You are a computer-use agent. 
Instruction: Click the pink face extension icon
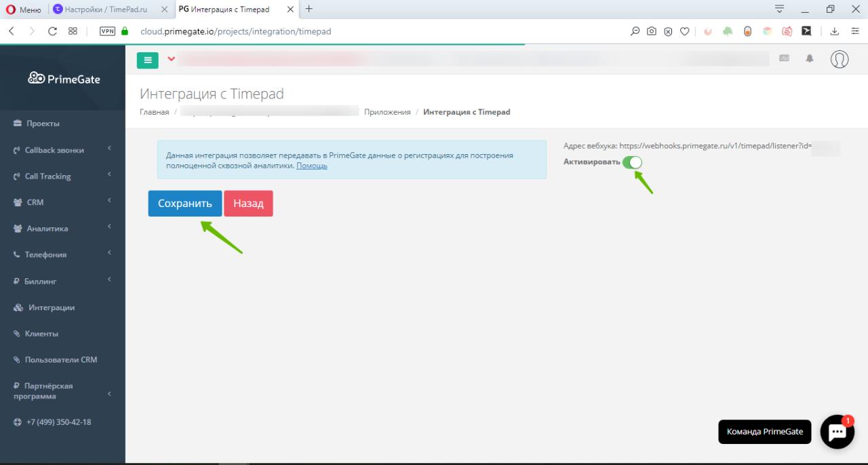(x=787, y=31)
